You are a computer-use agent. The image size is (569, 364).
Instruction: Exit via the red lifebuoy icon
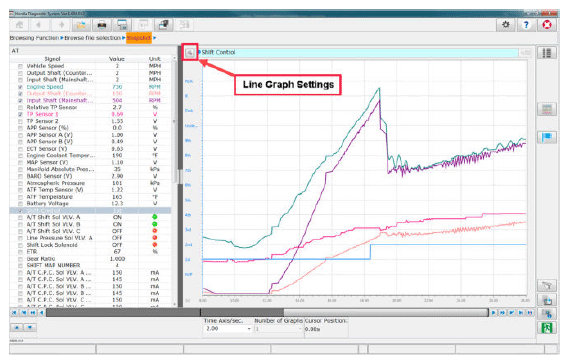tap(547, 25)
